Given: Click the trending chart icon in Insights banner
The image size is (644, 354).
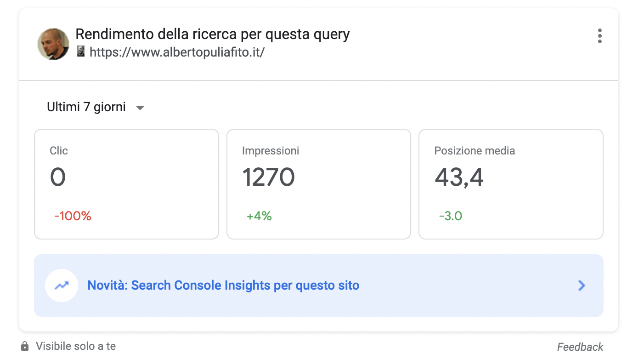Looking at the screenshot, I should 62,285.
